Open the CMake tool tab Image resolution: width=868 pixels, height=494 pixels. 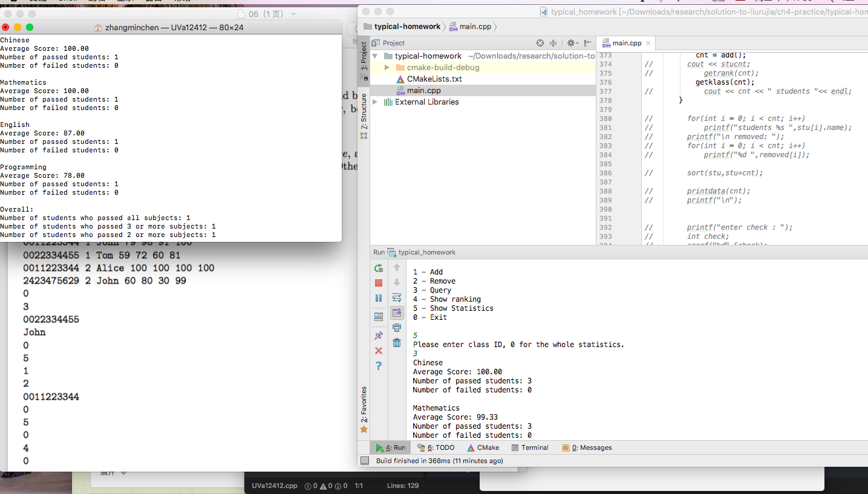[x=483, y=447]
